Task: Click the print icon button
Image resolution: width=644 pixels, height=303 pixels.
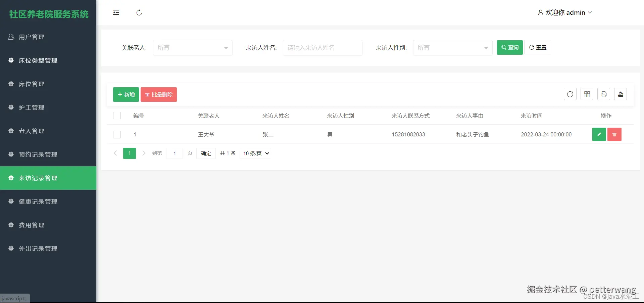Action: point(604,94)
